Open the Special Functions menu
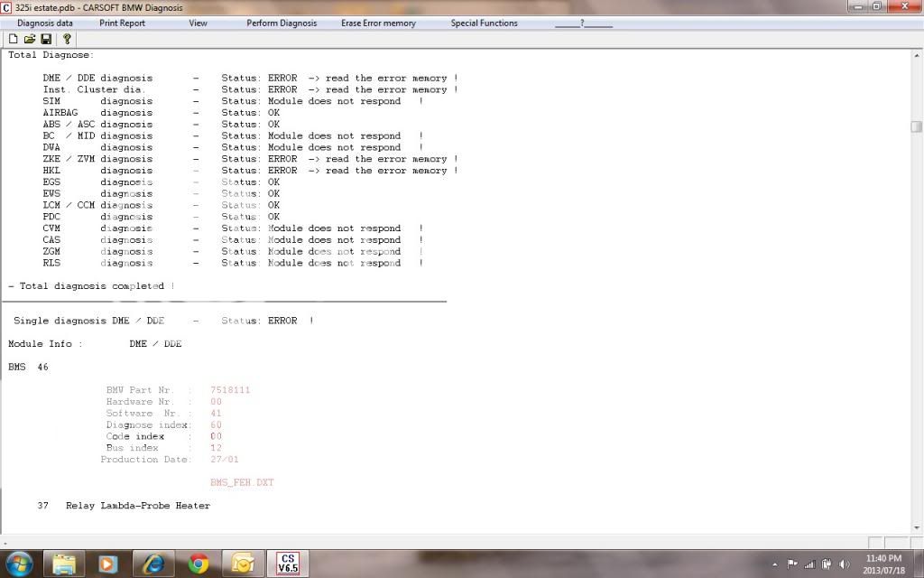 coord(484,23)
